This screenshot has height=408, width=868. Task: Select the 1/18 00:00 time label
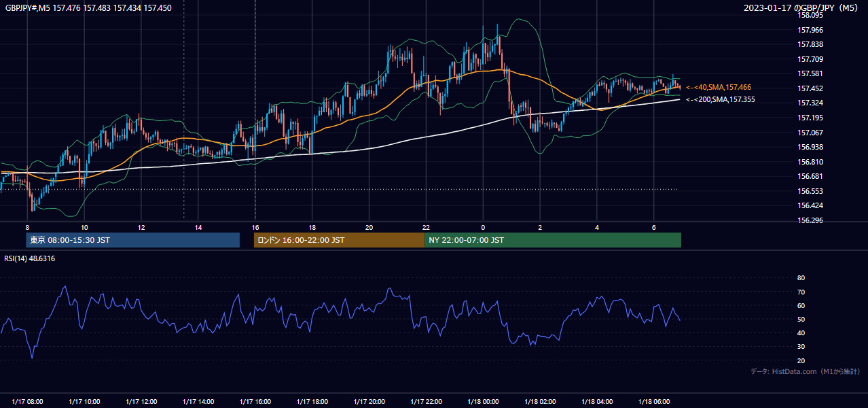coord(483,401)
